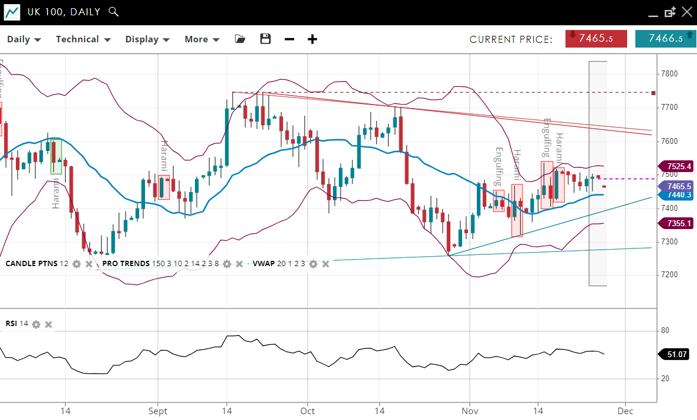Viewport: 697px width, 420px height.
Task: Open RSI 14 settings gear
Action: tap(37, 324)
